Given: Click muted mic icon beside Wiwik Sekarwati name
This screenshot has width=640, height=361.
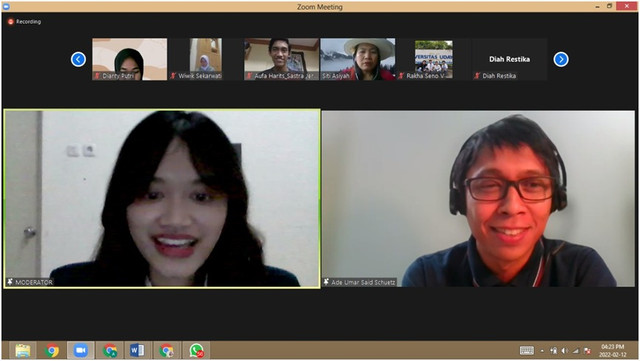Looking at the screenshot, I should pyautogui.click(x=173, y=76).
